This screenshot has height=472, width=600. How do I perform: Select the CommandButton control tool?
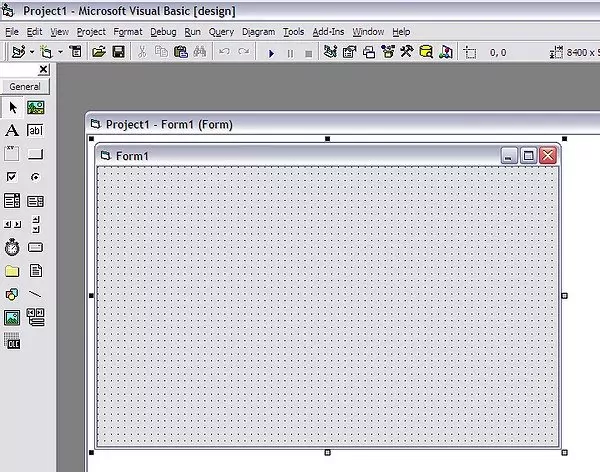36,154
